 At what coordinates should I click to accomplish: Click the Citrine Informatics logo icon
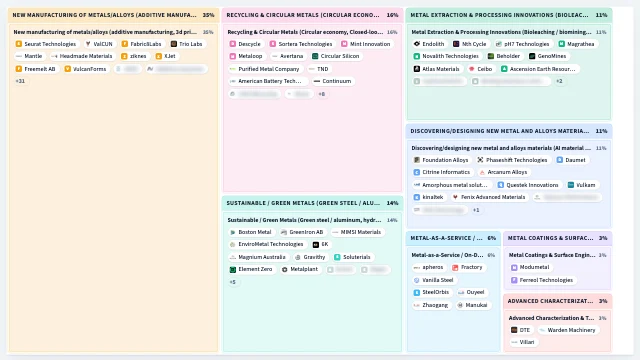[417, 172]
